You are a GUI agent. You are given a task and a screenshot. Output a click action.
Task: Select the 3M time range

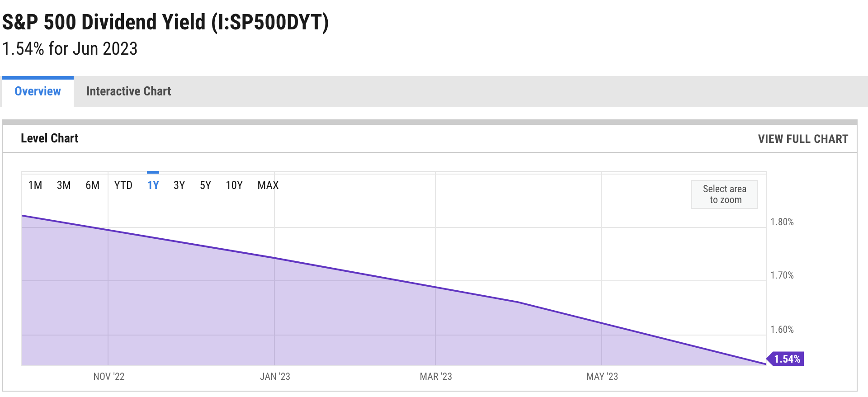64,185
